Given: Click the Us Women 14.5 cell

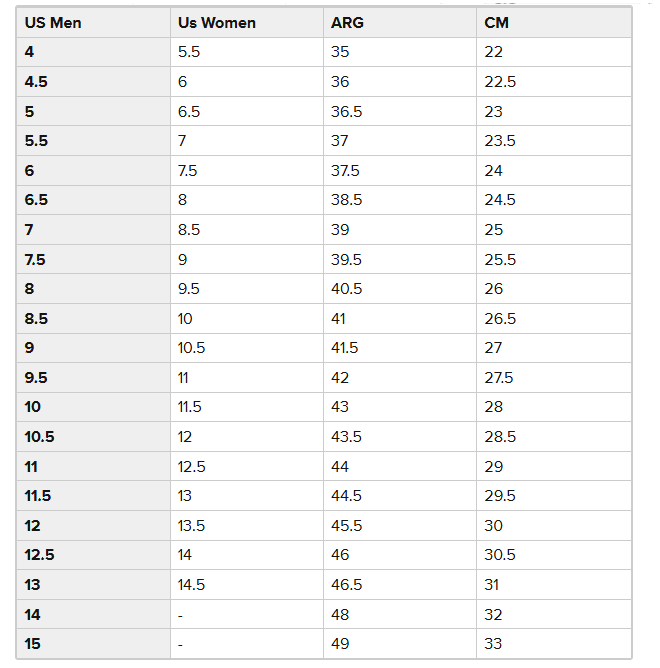Looking at the screenshot, I should point(192,585).
